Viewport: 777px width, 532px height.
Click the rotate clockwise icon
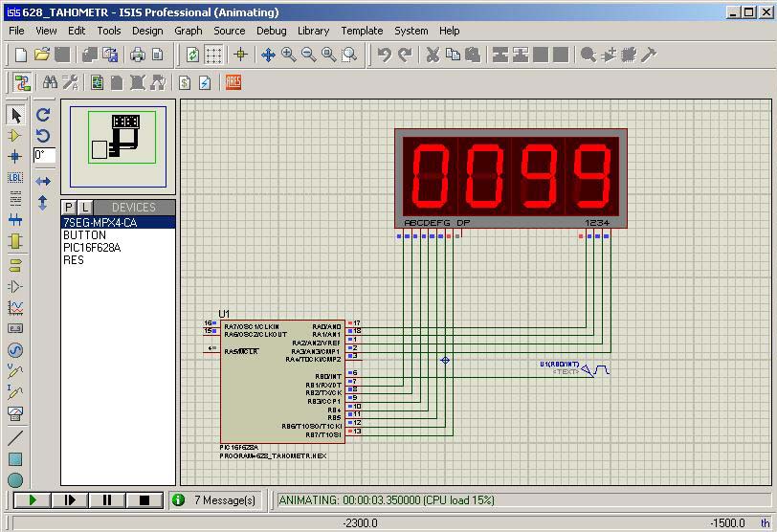[x=43, y=115]
